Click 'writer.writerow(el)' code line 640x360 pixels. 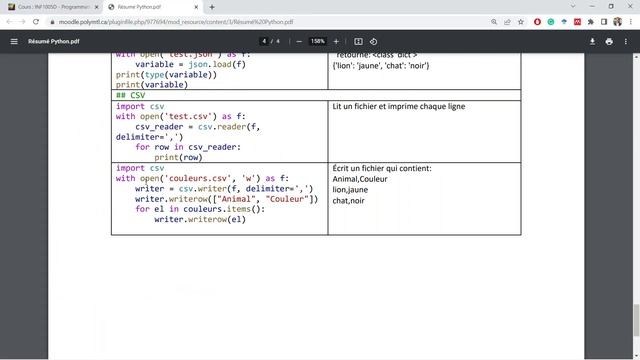click(x=200, y=219)
